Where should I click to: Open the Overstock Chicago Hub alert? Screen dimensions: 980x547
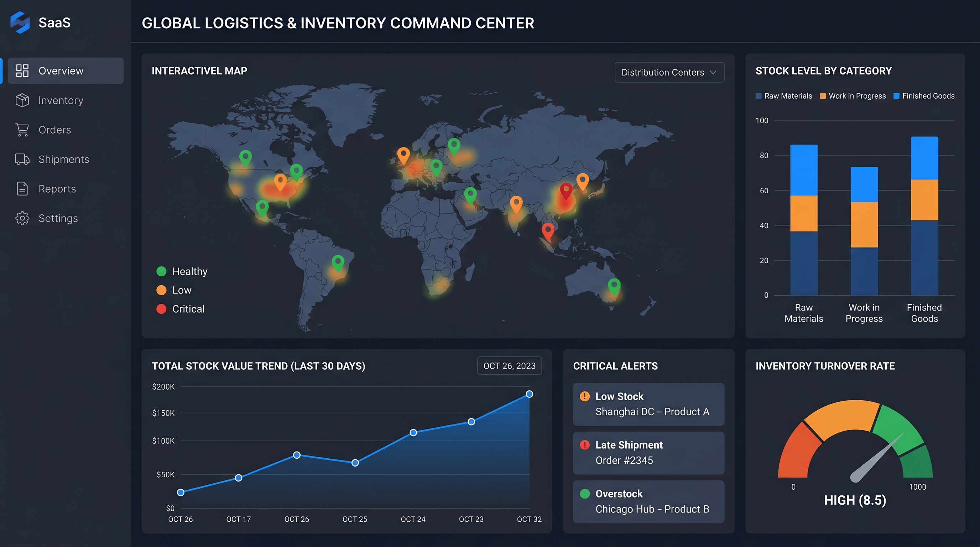648,501
